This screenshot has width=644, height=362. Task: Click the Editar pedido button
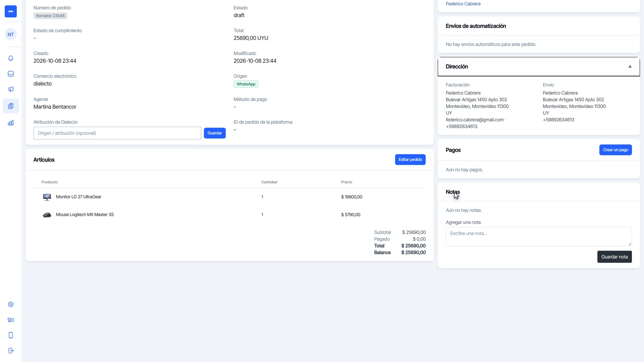[410, 160]
